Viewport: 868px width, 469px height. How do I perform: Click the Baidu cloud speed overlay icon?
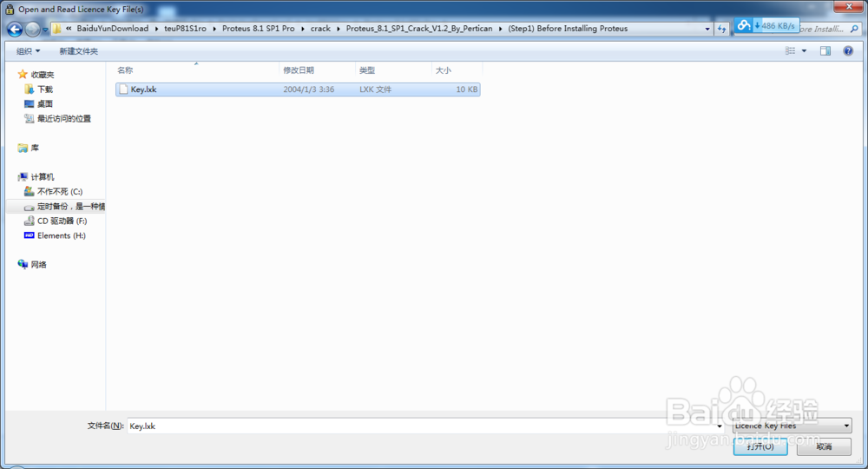[744, 25]
